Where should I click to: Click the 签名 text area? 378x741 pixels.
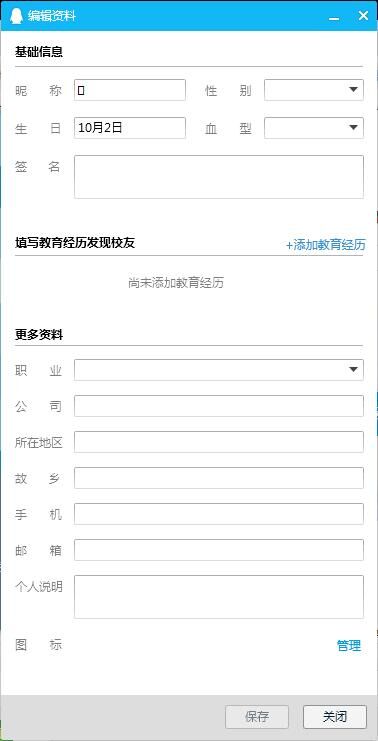coord(219,177)
